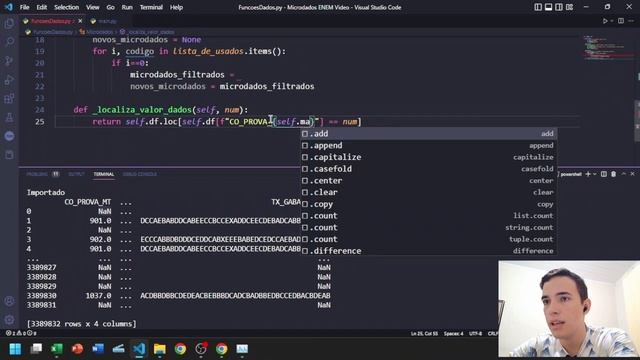Viewport: 640px width, 360px height.
Task: Open the Go menu
Action: click(110, 7)
